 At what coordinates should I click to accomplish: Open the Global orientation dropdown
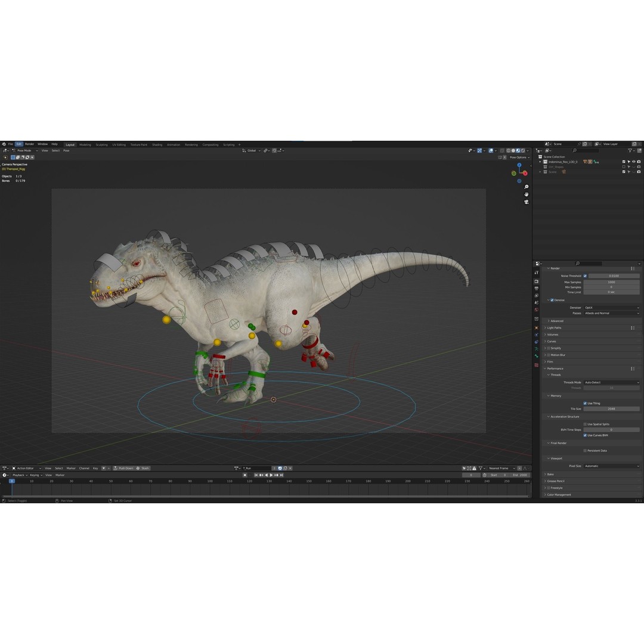(252, 151)
